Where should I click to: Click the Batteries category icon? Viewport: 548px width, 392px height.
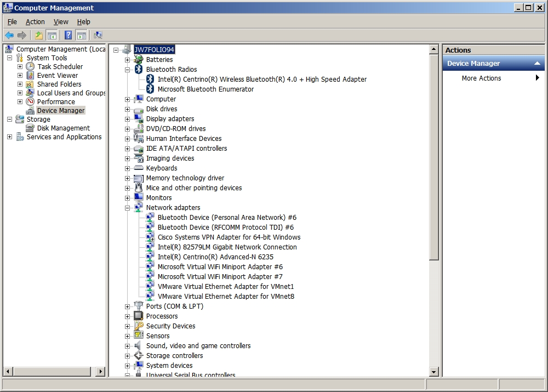pos(139,59)
